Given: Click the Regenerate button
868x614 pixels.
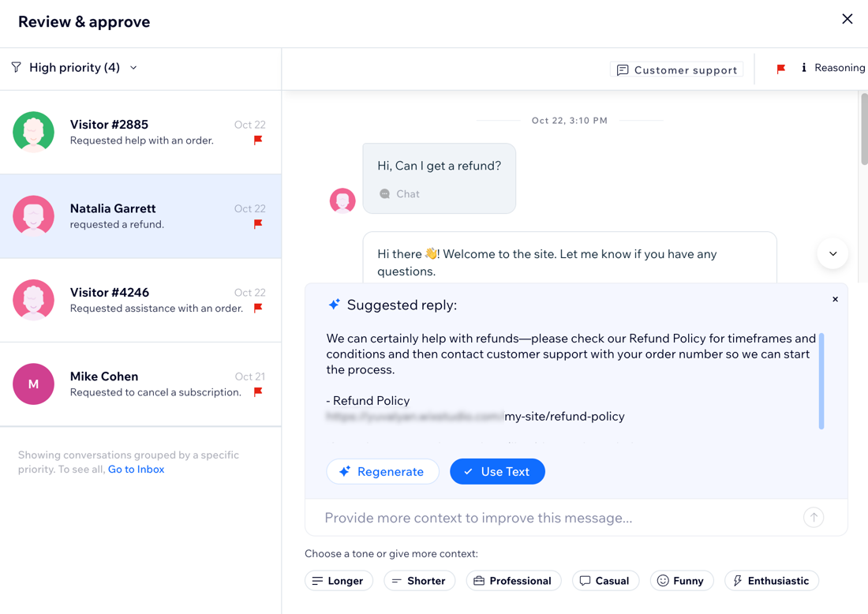Looking at the screenshot, I should click(x=383, y=471).
